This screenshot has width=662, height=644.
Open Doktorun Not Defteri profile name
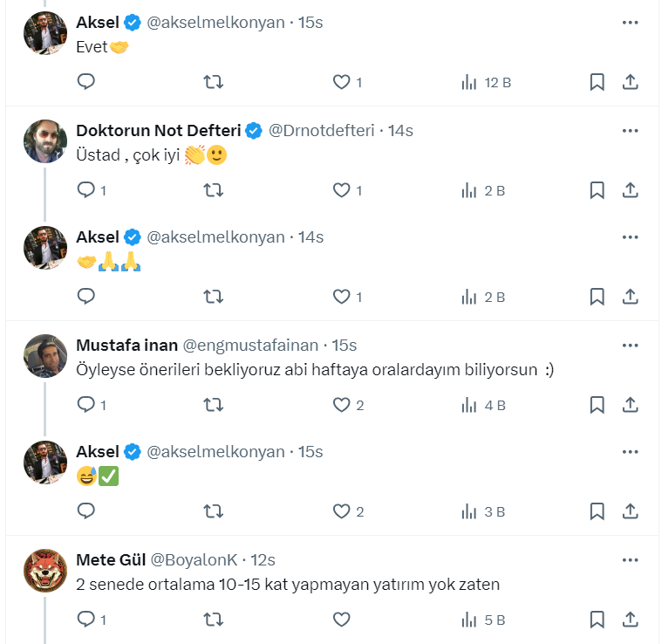click(x=158, y=131)
